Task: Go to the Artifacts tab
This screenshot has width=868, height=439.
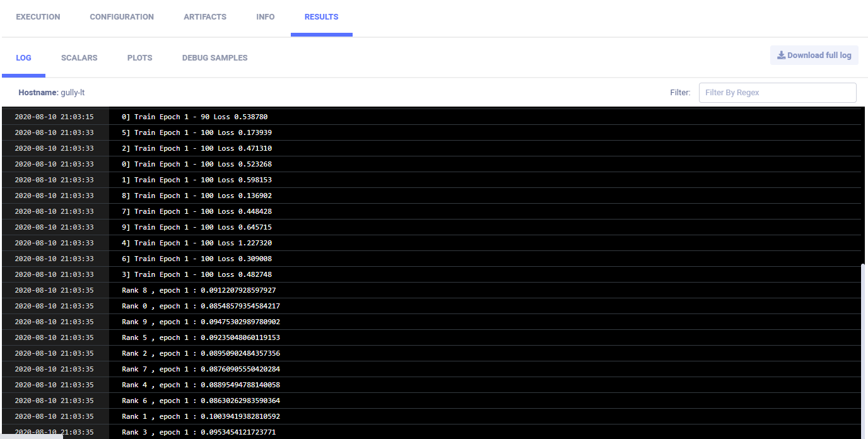Action: tap(205, 17)
